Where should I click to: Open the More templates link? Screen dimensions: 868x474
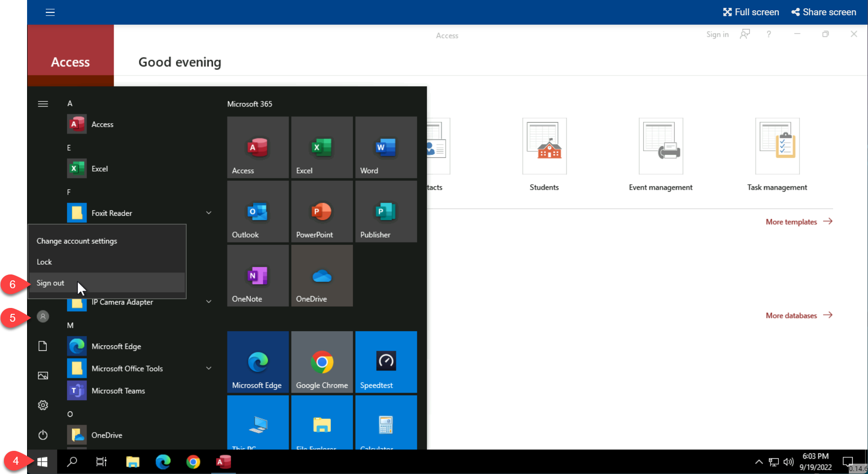(x=799, y=222)
